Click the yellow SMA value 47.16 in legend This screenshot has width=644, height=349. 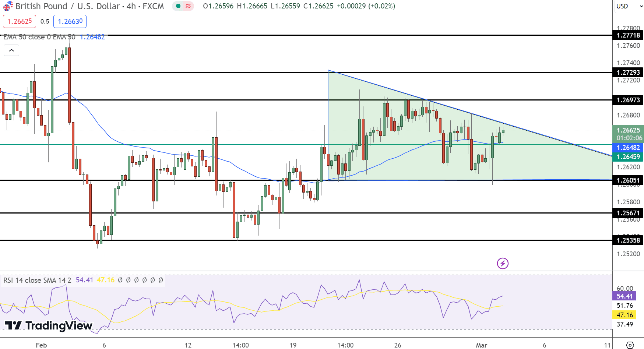point(106,280)
